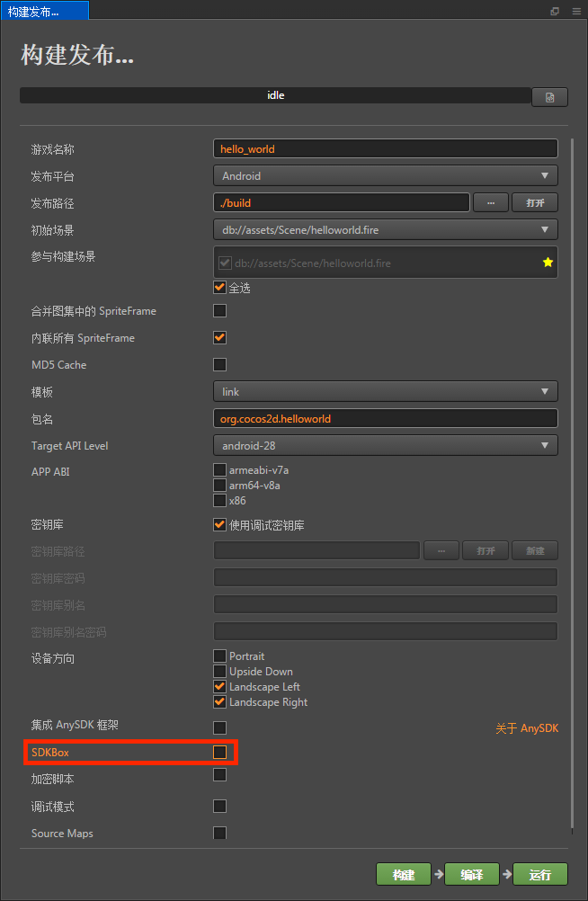Check arm64-v8a ABI option

219,486
